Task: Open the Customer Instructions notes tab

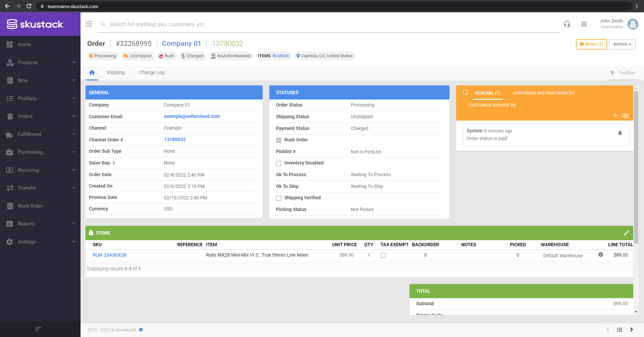Action: [x=543, y=93]
